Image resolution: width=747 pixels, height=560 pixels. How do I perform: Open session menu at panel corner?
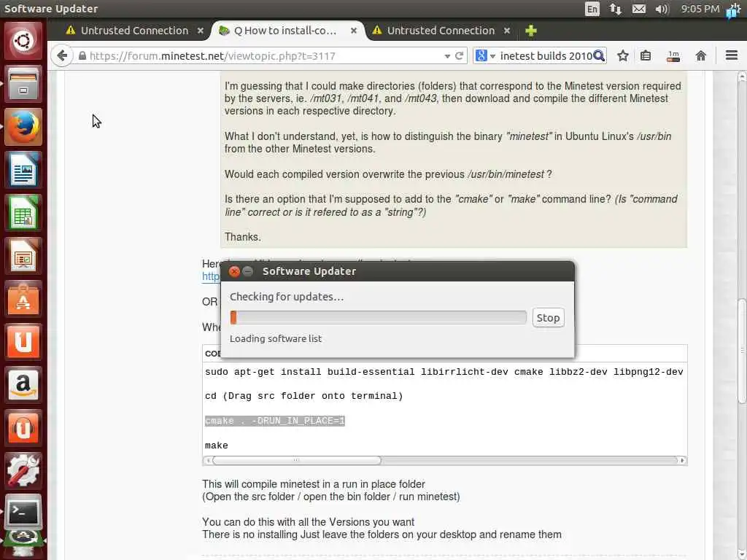(733, 9)
